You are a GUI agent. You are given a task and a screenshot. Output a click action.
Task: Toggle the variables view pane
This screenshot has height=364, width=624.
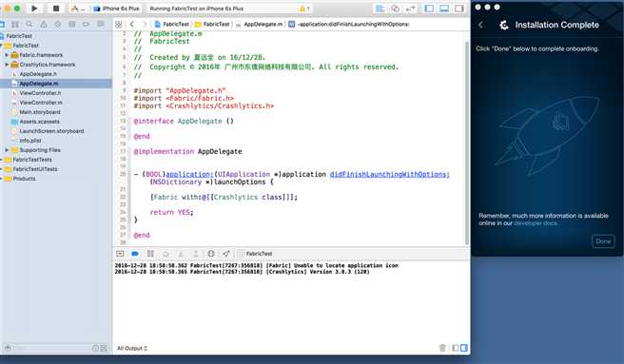click(x=456, y=348)
